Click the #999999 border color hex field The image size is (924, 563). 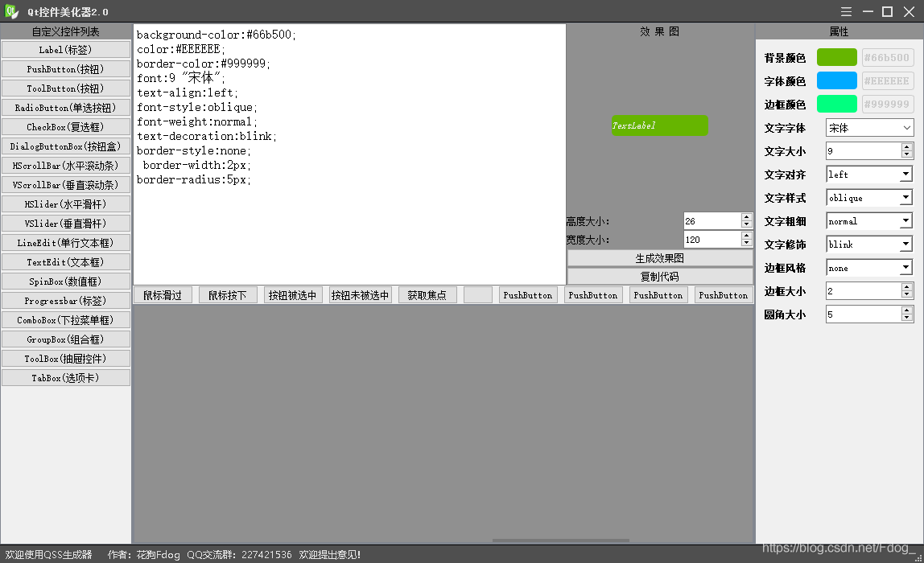(888, 104)
